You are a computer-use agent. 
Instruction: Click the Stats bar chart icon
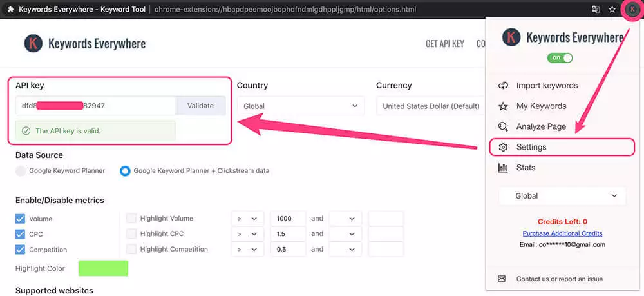[503, 168]
